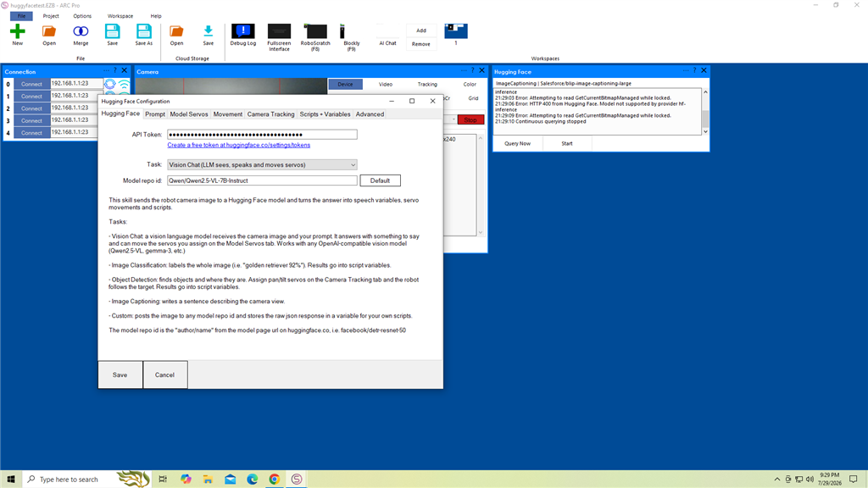Image resolution: width=868 pixels, height=488 pixels.
Task: Select the Camera Color tab
Action: point(470,84)
